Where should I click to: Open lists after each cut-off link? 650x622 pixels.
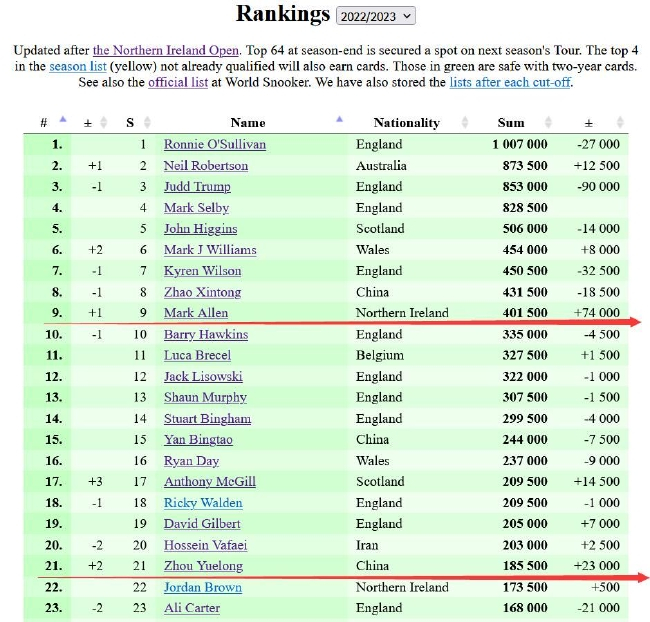510,82
